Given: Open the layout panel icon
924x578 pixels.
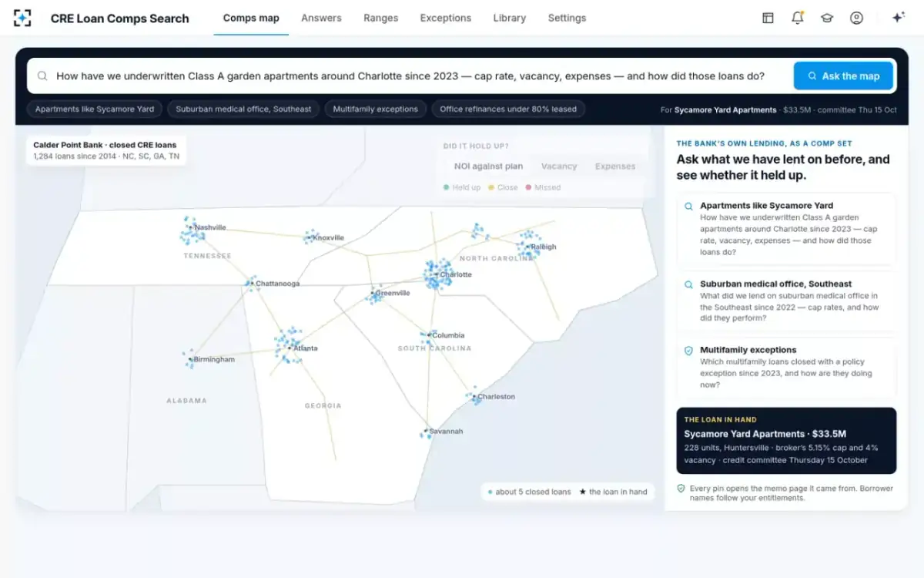Looking at the screenshot, I should pos(768,18).
